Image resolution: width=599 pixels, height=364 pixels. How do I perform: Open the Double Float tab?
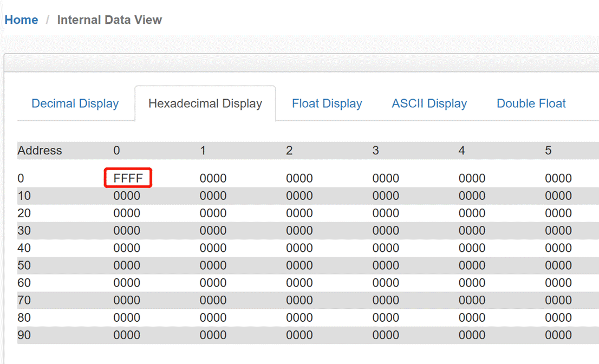coord(531,103)
